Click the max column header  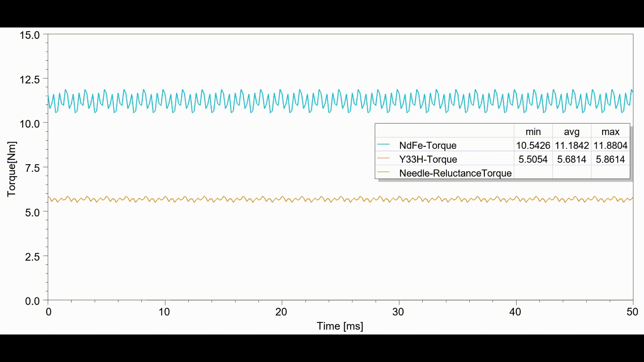coord(610,132)
